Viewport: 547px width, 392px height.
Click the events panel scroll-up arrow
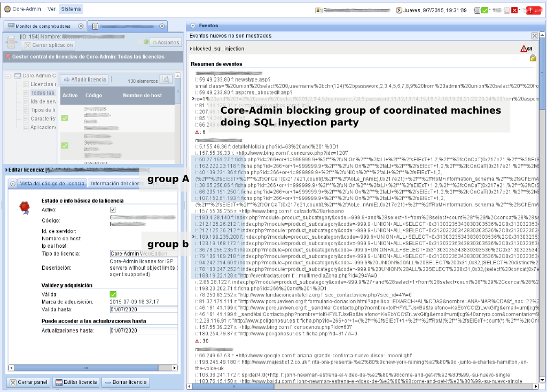[542, 35]
